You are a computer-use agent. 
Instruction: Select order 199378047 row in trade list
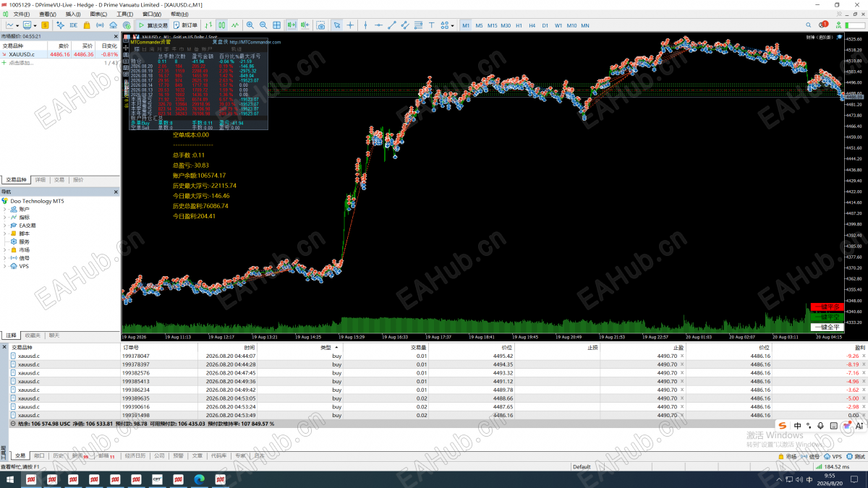pos(437,356)
